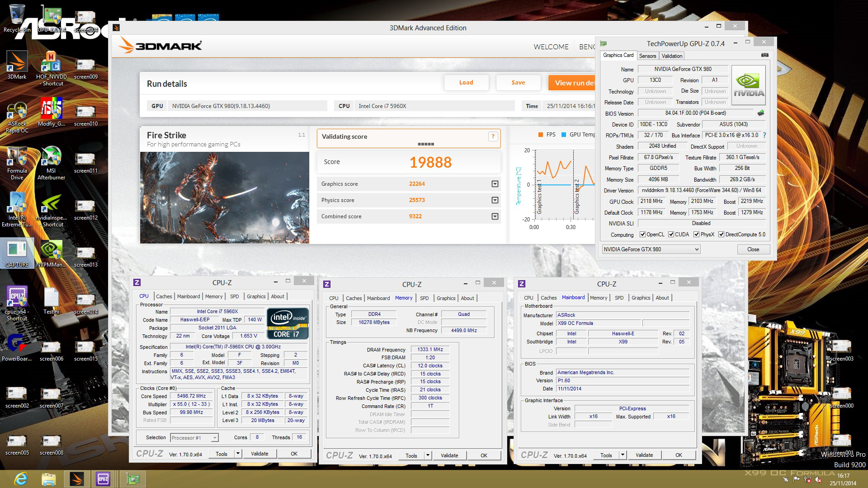Open PowerBoard desktop icon
Screen dimensions: 868x488
[x=17, y=347]
